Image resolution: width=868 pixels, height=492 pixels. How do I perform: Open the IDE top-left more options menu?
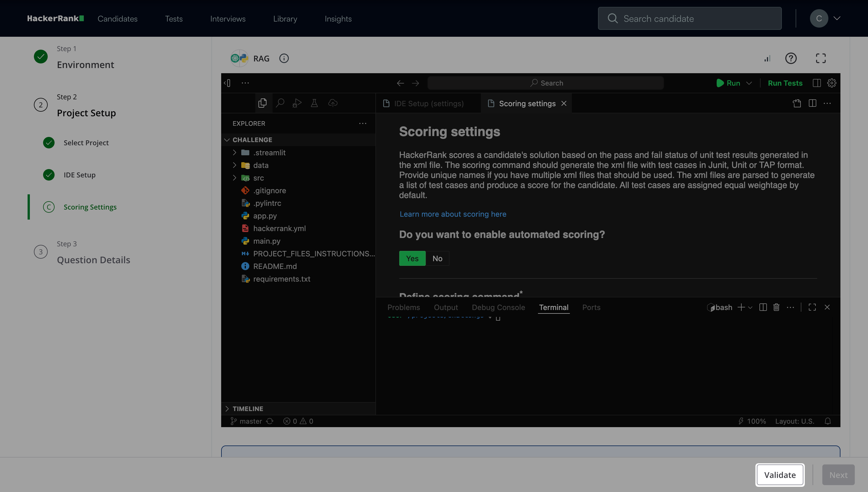[245, 83]
